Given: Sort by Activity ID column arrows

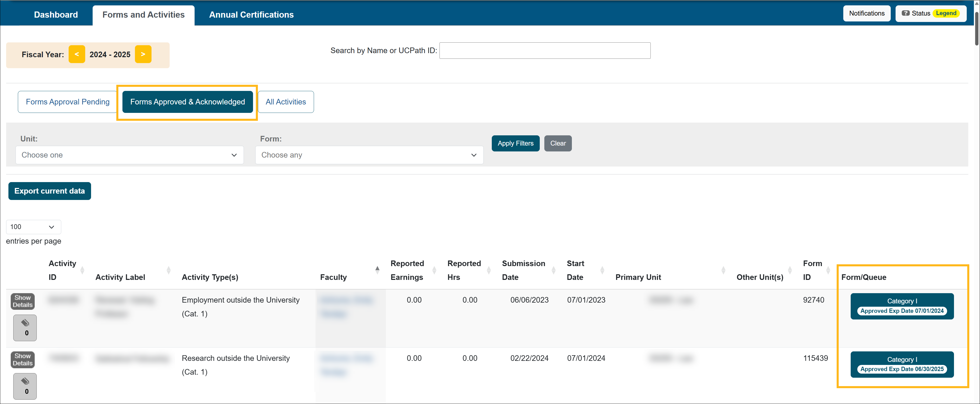Looking at the screenshot, I should point(82,270).
